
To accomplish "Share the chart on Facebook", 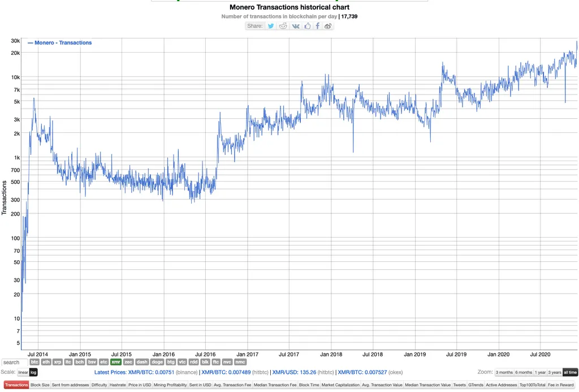I will point(318,26).
